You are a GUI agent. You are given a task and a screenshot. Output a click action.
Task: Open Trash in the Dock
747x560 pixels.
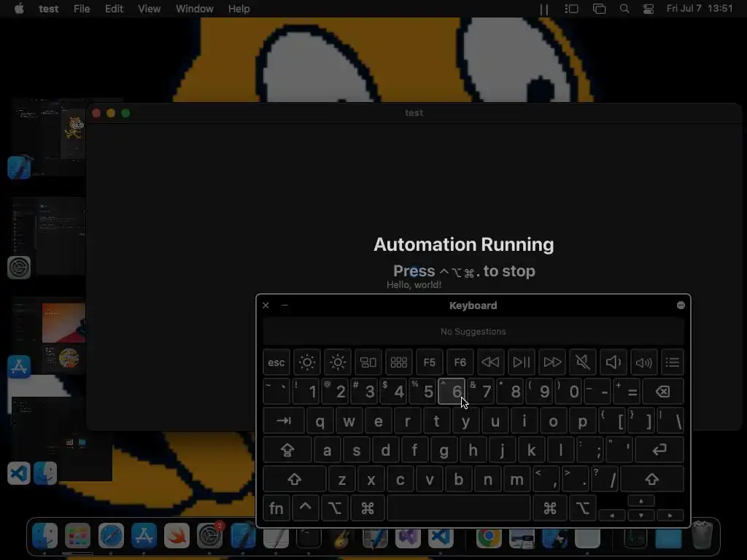(703, 536)
